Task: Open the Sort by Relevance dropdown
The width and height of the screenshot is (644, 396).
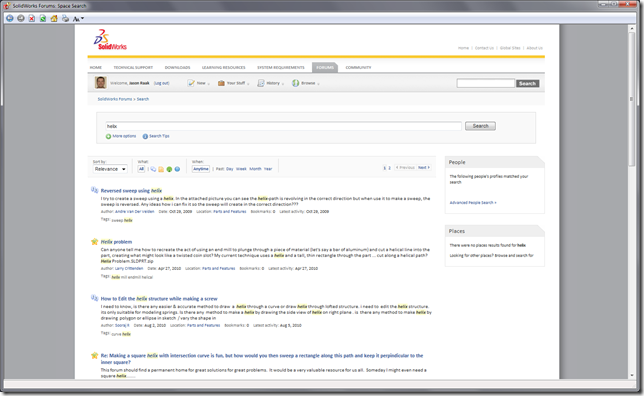Action: pos(110,169)
